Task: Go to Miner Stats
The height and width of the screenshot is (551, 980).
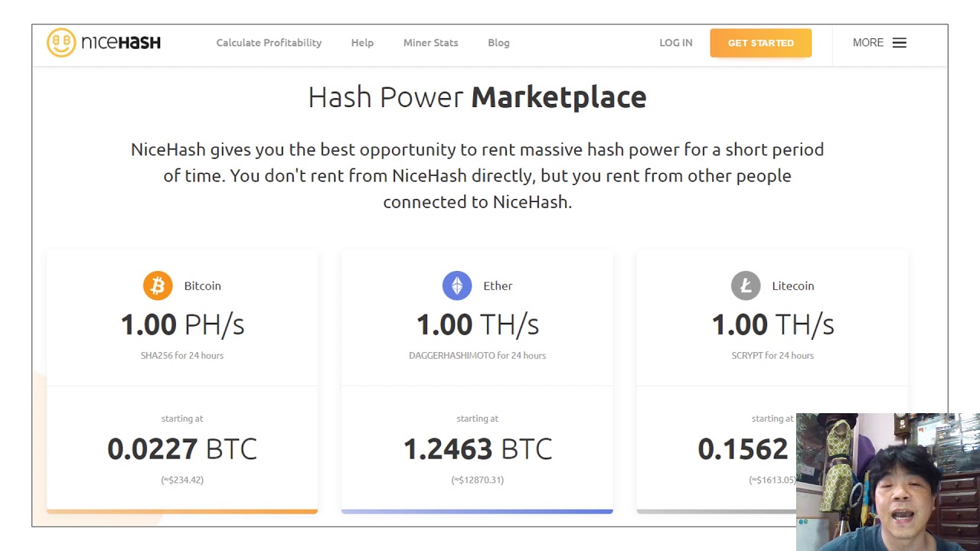Action: [430, 43]
